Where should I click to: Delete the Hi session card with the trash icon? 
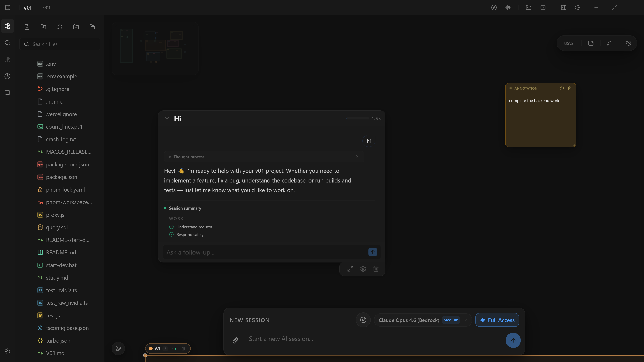pos(376,269)
